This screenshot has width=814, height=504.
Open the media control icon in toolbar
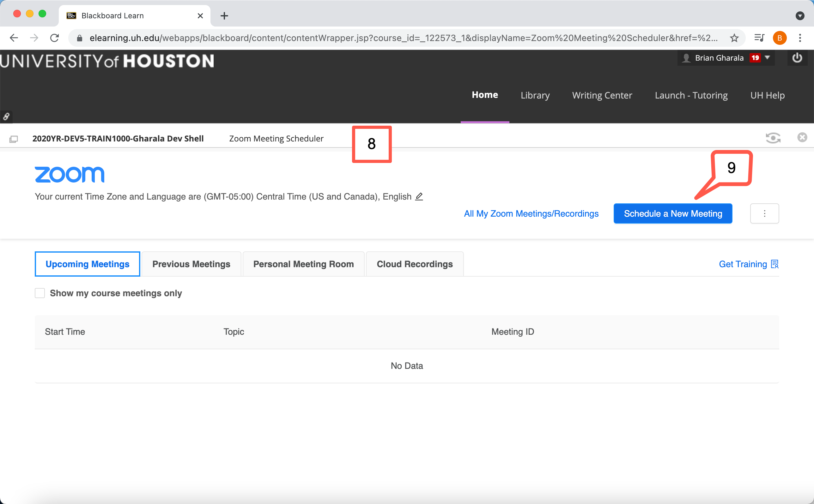(759, 38)
